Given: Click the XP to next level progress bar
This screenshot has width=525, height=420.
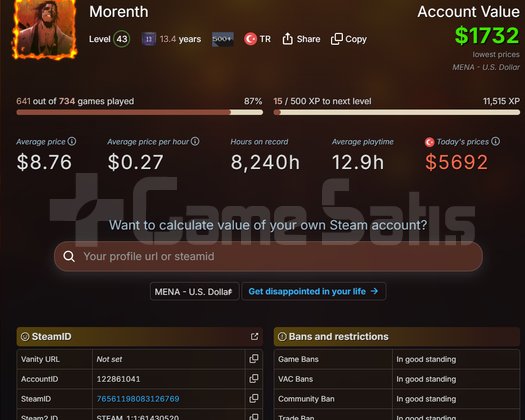Looking at the screenshot, I should (397, 113).
